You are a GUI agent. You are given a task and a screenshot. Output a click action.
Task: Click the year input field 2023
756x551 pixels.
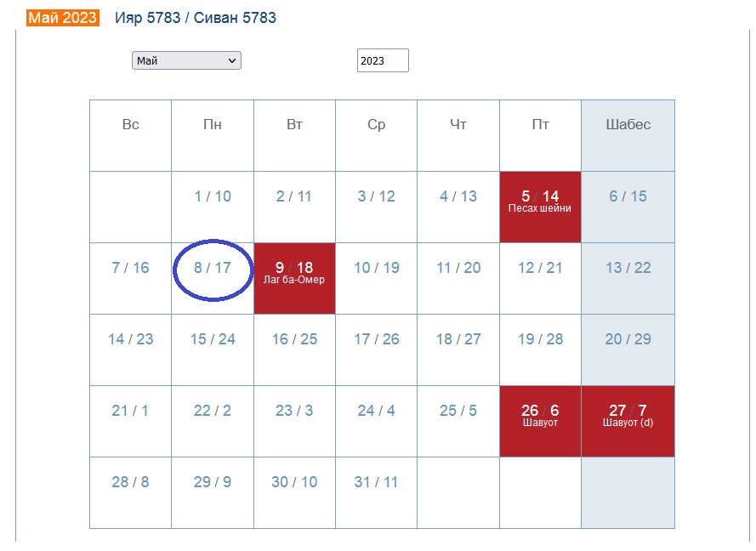point(383,60)
